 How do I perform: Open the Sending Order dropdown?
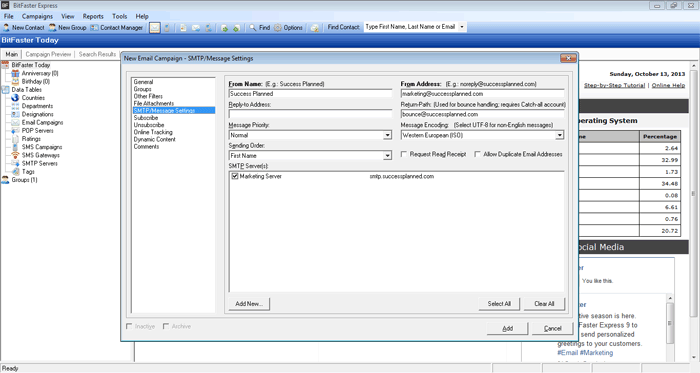pyautogui.click(x=388, y=156)
